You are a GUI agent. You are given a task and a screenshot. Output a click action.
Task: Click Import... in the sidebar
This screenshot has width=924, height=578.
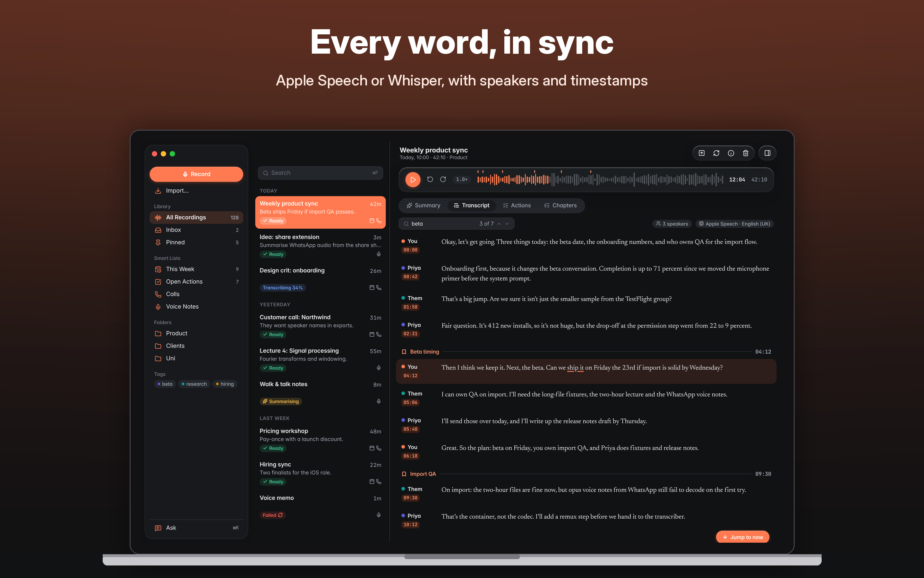[x=196, y=190]
